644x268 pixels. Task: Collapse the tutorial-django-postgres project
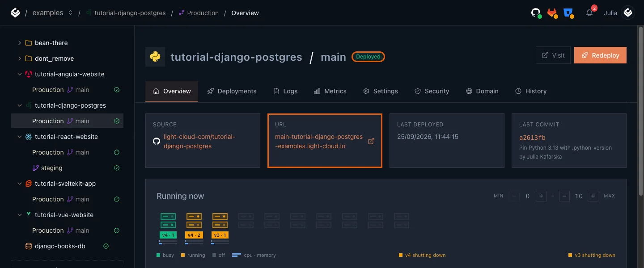click(19, 105)
